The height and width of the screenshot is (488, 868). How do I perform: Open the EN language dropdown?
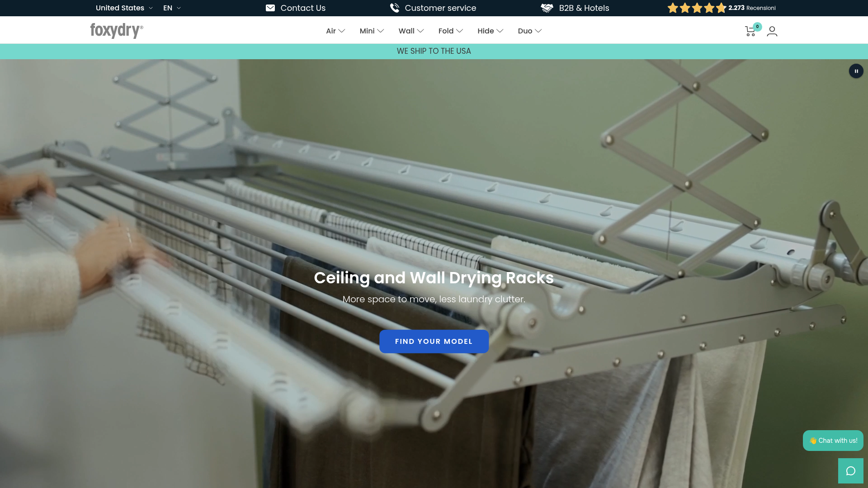pyautogui.click(x=172, y=8)
